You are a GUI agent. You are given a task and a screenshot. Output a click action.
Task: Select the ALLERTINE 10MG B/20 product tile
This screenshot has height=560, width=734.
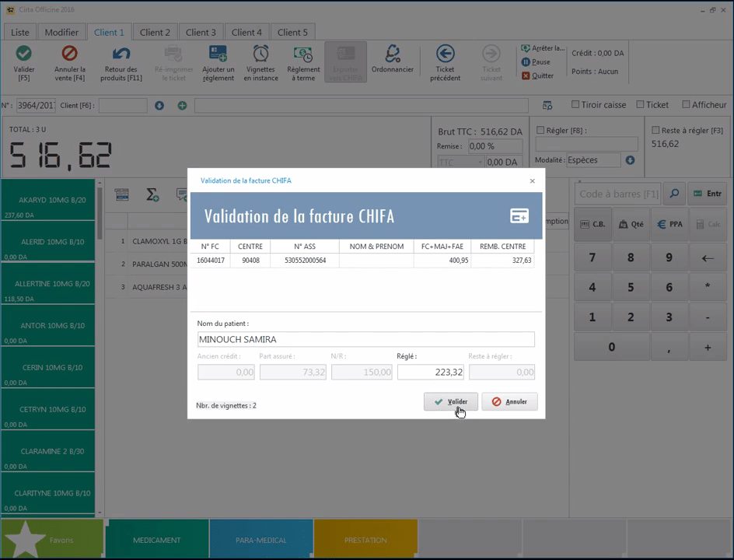[x=47, y=284]
